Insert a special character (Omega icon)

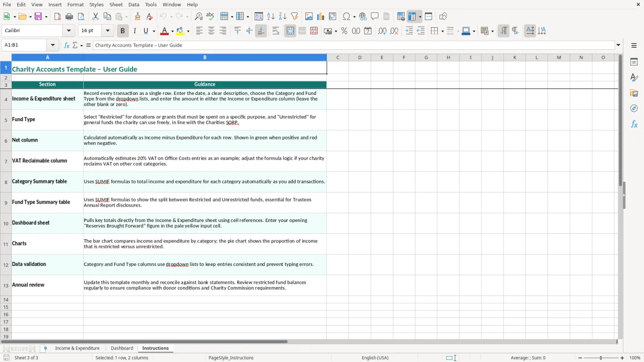click(x=346, y=17)
